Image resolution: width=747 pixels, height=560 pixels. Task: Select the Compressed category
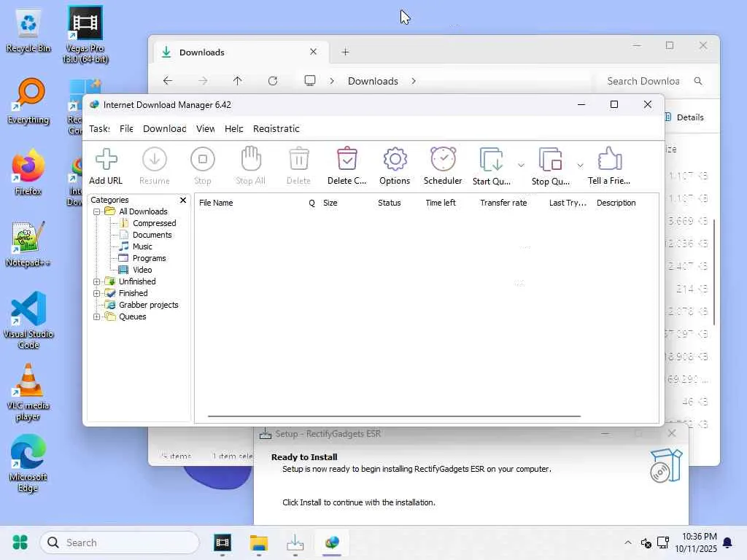click(x=155, y=223)
